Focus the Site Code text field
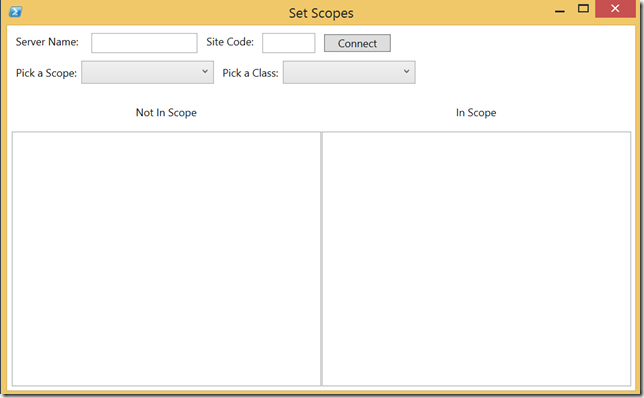Viewport: 644px width, 398px height. [x=289, y=43]
